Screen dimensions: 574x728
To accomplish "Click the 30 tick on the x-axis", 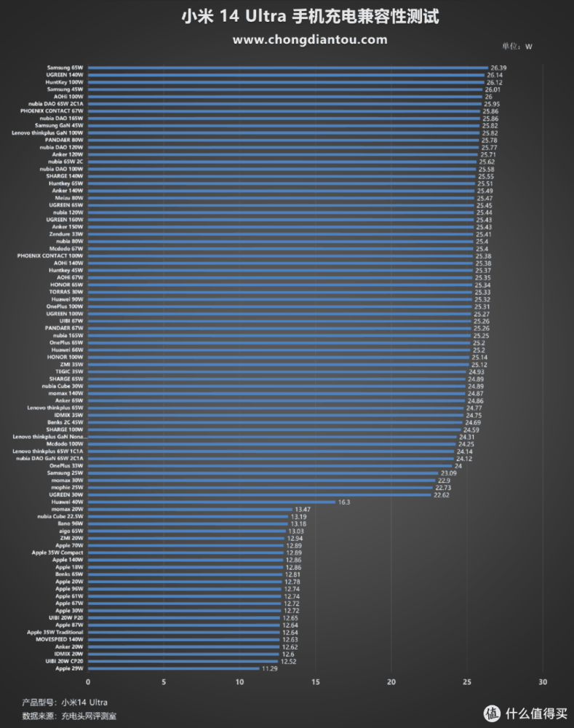I will 543,682.
